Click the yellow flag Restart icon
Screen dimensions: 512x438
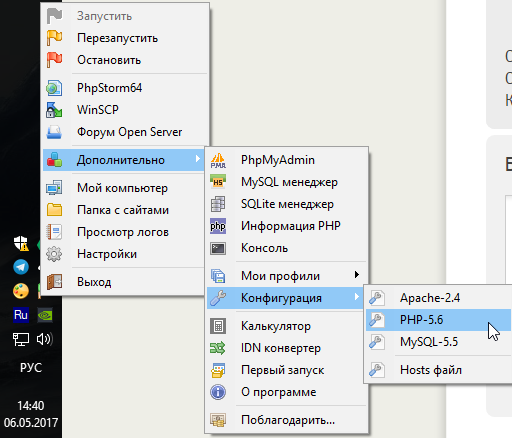(x=54, y=38)
